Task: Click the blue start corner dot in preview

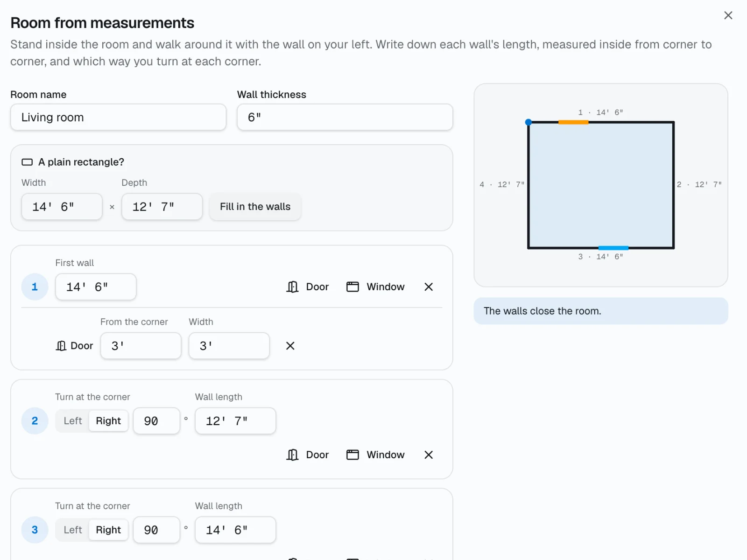Action: [529, 122]
